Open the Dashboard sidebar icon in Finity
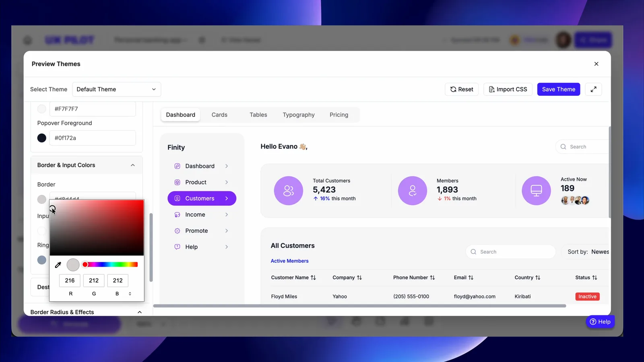 point(177,166)
